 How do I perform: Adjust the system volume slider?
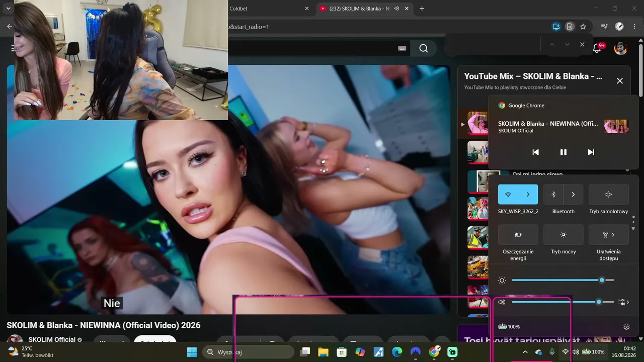tap(563, 302)
